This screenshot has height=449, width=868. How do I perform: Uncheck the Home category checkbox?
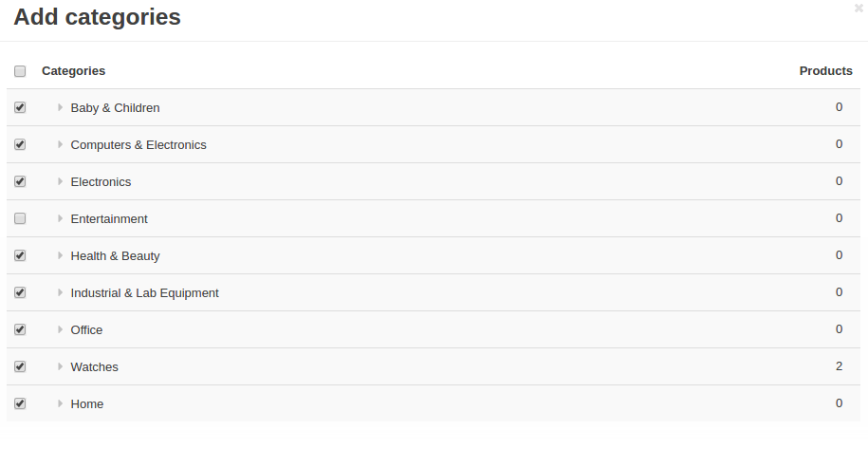click(20, 403)
